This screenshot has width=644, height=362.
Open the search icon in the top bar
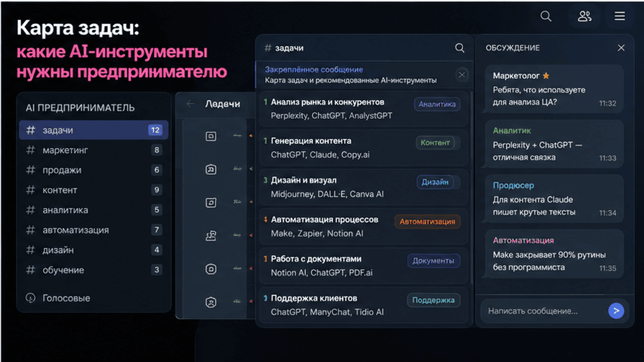click(x=546, y=16)
